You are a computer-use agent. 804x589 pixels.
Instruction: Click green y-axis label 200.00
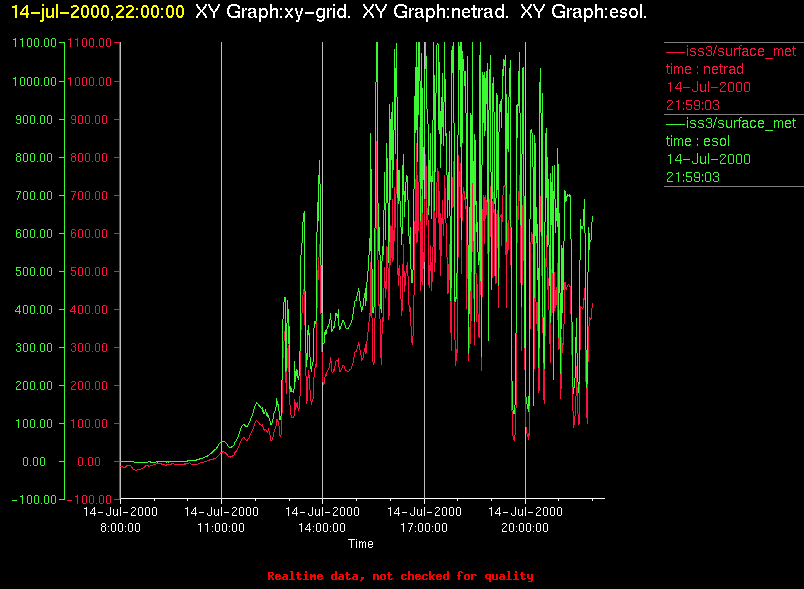click(x=34, y=385)
